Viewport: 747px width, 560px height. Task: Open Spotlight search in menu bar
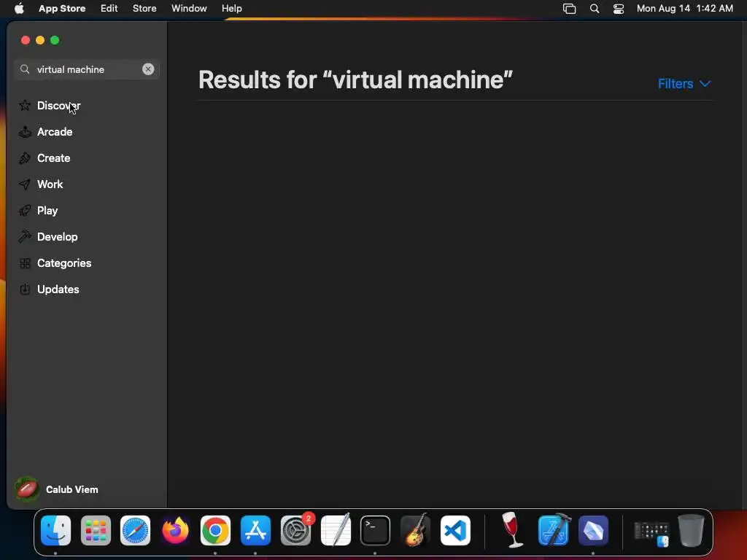[x=594, y=9]
